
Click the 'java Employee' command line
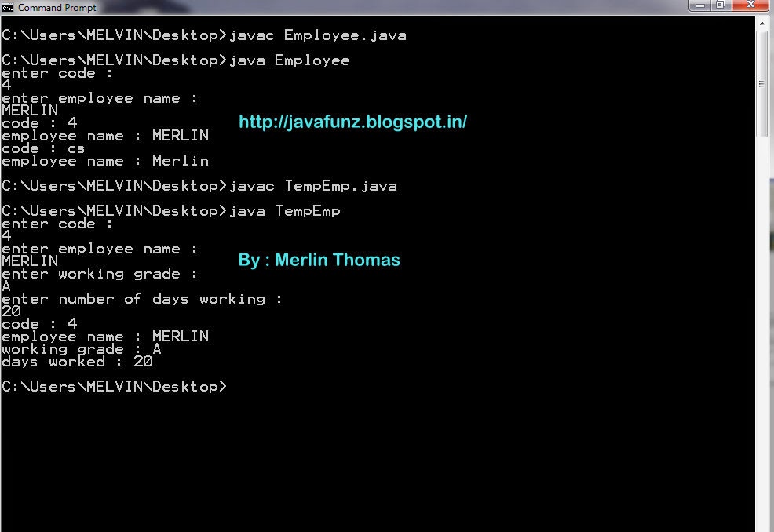[x=176, y=60]
